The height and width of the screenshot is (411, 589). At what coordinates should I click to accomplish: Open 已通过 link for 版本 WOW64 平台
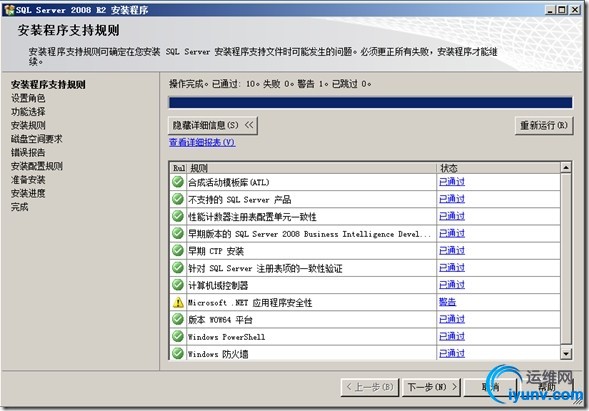(x=452, y=319)
